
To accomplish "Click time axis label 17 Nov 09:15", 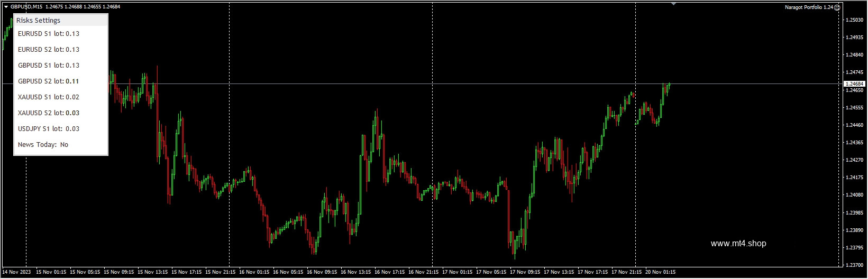I will click(x=525, y=273).
